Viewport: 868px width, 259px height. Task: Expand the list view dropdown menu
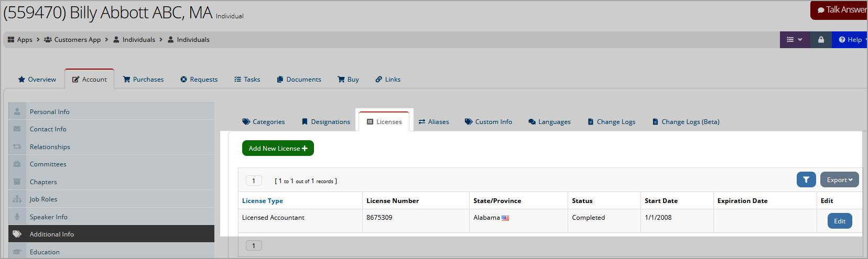[x=795, y=40]
